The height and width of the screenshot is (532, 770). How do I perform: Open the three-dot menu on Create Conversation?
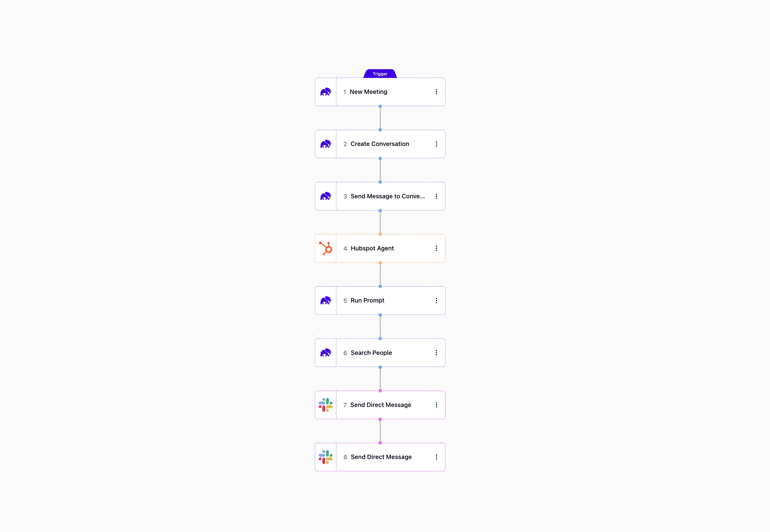point(436,144)
